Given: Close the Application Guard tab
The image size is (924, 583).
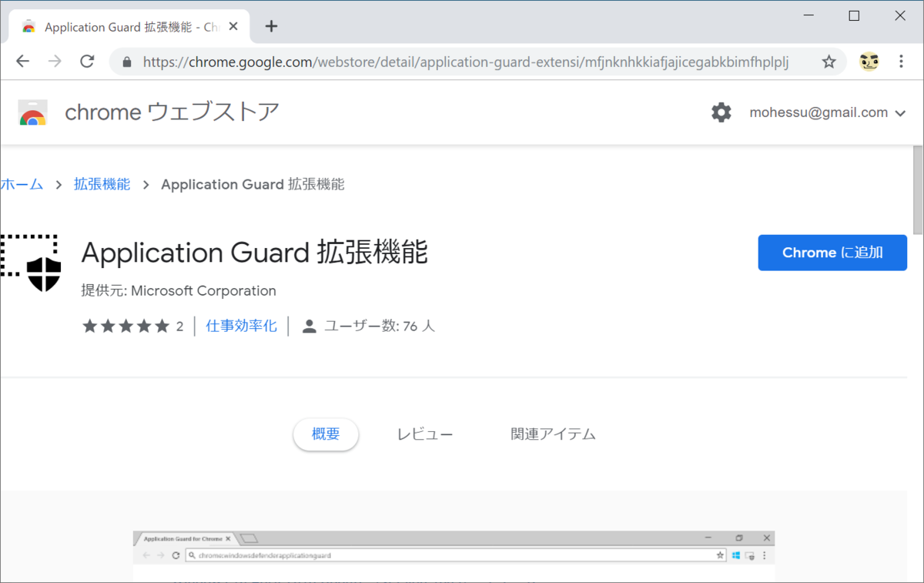Looking at the screenshot, I should [x=233, y=26].
